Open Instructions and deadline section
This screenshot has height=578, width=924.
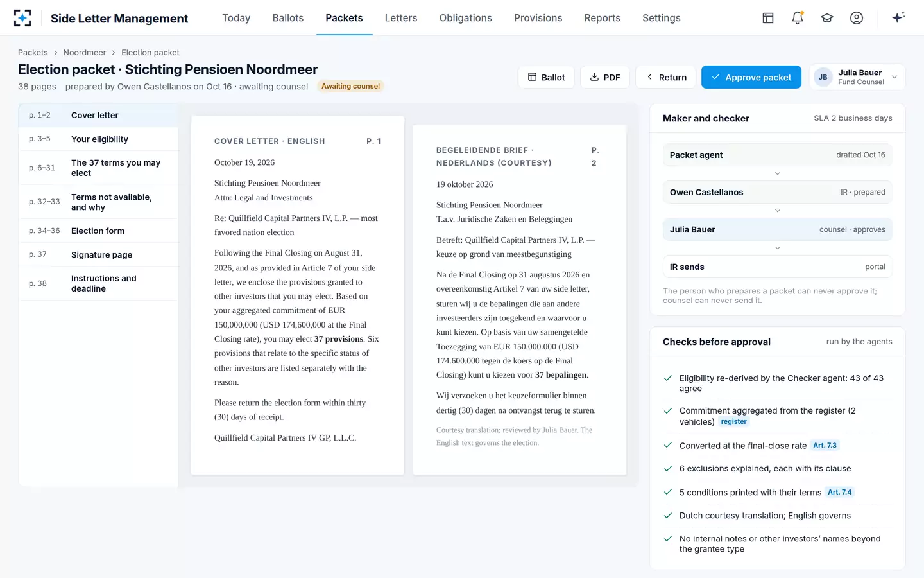coord(98,284)
